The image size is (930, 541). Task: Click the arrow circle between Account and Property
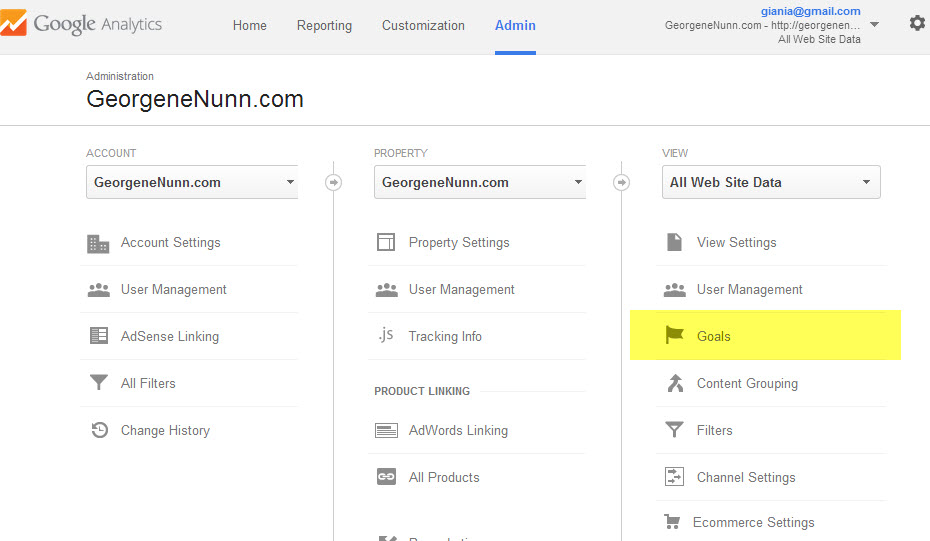pos(333,182)
